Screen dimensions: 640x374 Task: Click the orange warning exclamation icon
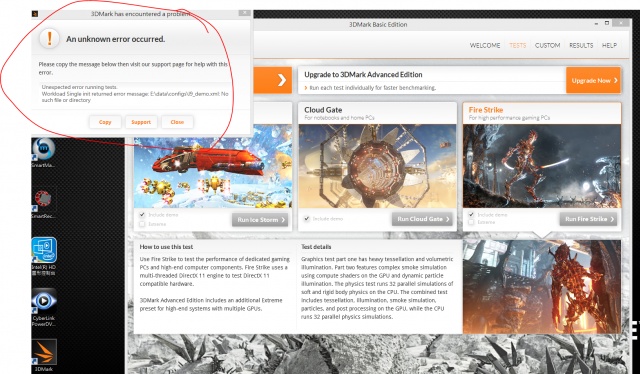(x=49, y=39)
